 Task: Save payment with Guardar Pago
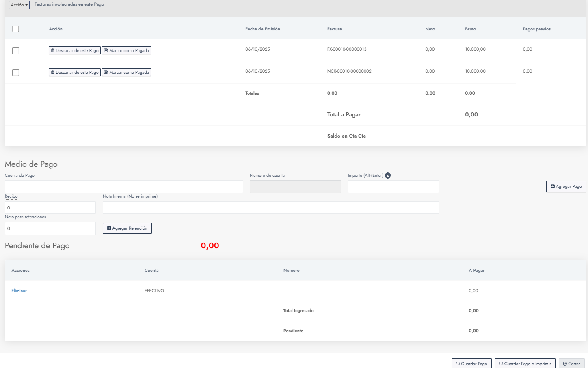(x=471, y=364)
